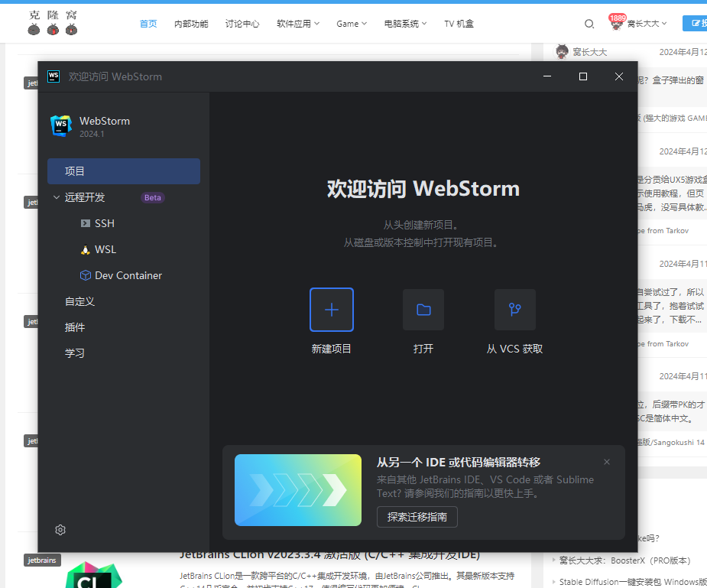Open 插件 in the WebStorm sidebar
707x588 pixels.
pyautogui.click(x=75, y=327)
